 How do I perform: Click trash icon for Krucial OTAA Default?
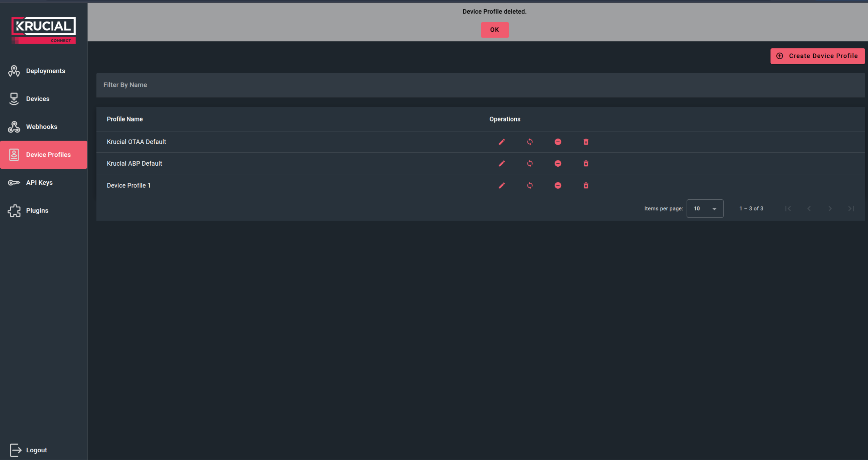(586, 142)
